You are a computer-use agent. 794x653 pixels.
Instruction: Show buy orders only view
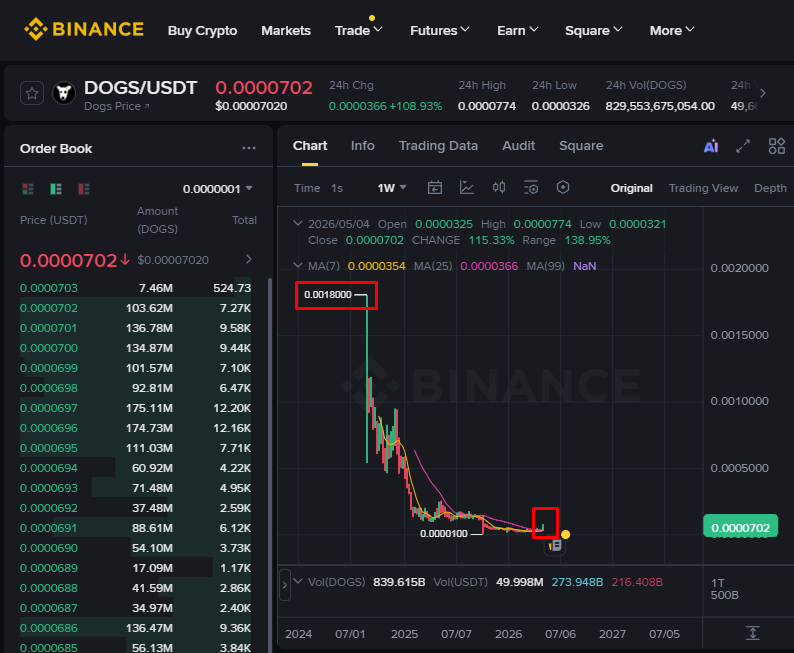56,189
